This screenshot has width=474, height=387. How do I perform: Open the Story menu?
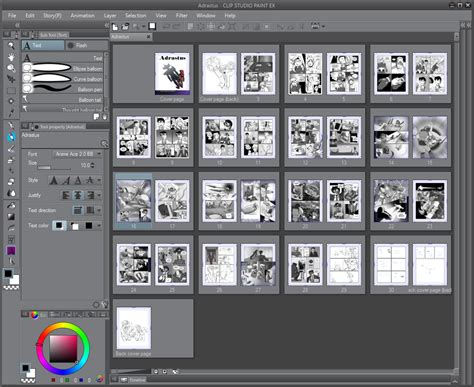point(52,15)
